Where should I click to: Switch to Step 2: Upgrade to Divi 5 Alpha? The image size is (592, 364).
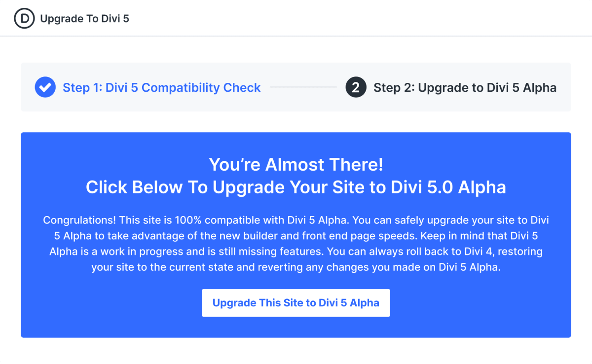465,87
